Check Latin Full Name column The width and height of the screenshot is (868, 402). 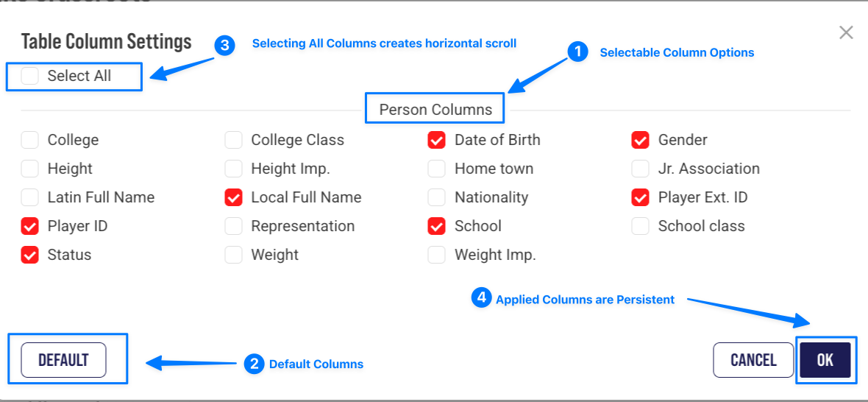pyautogui.click(x=30, y=197)
